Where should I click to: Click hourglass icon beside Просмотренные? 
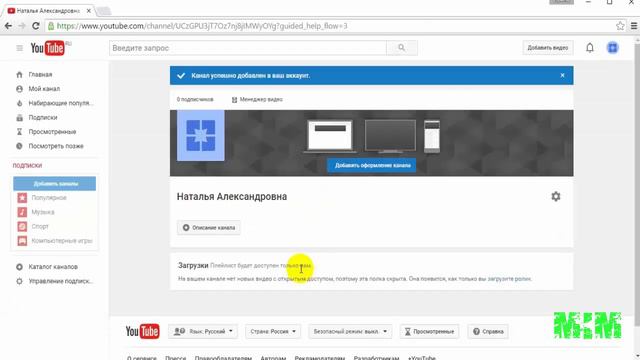[x=19, y=132]
